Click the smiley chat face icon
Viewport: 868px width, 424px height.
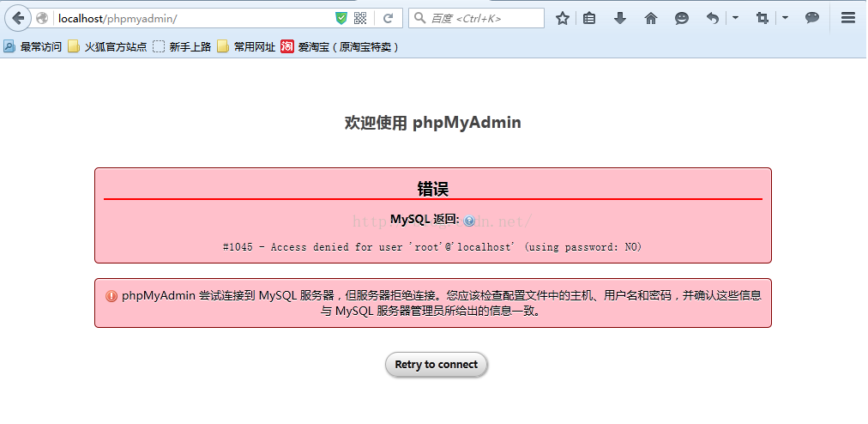pyautogui.click(x=681, y=18)
